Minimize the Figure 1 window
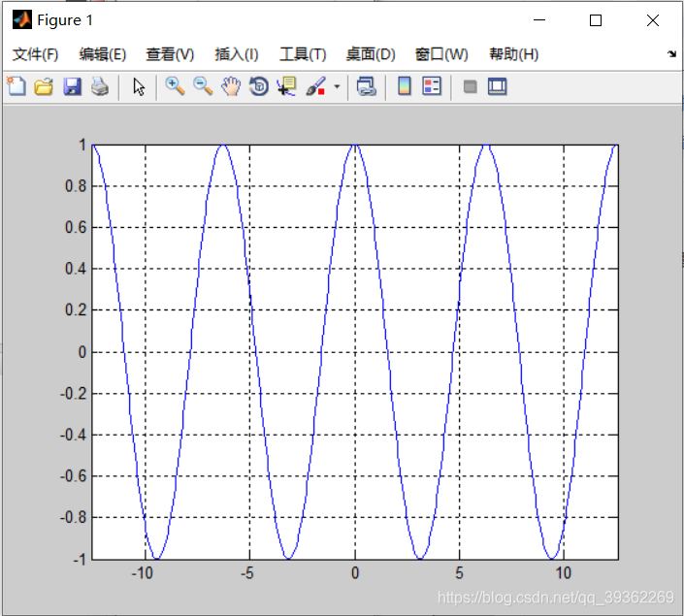 [x=539, y=20]
